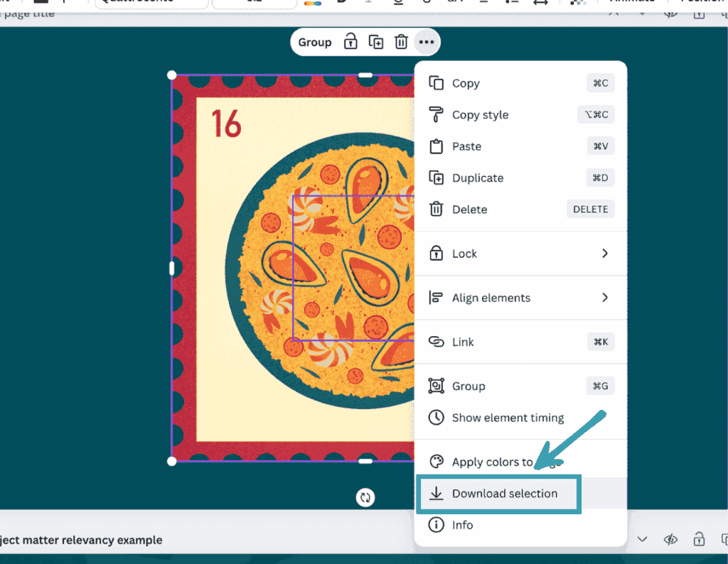728x564 pixels.
Task: Click the duplicate icon in the floating toolbar
Action: coord(376,43)
